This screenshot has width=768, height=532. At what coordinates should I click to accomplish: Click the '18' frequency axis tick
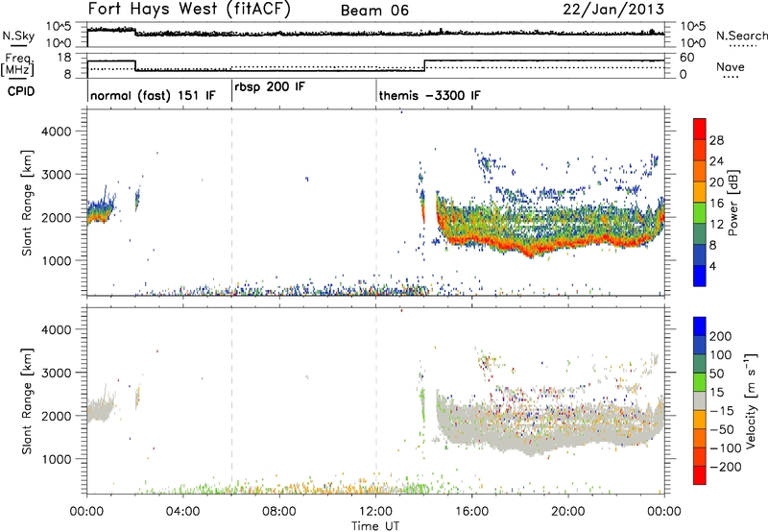63,58
